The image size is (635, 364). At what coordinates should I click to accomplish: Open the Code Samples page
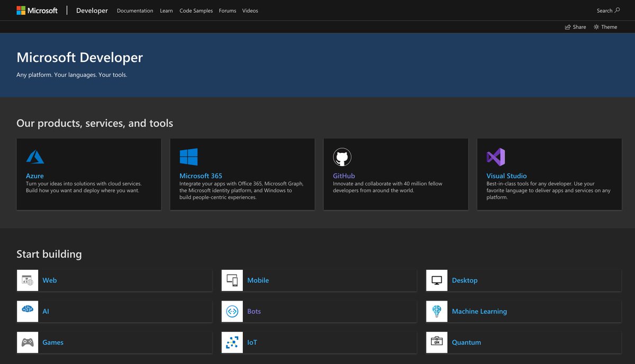point(196,11)
